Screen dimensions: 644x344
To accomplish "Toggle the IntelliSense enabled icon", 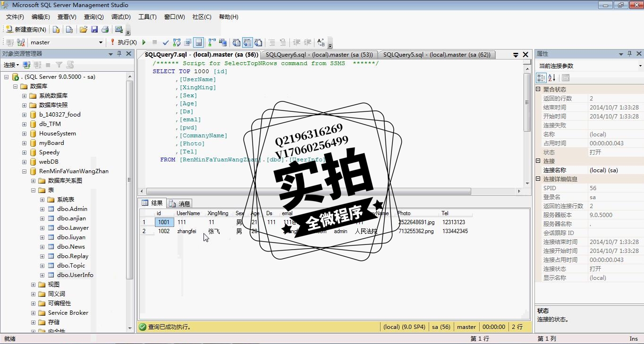I will click(199, 42).
